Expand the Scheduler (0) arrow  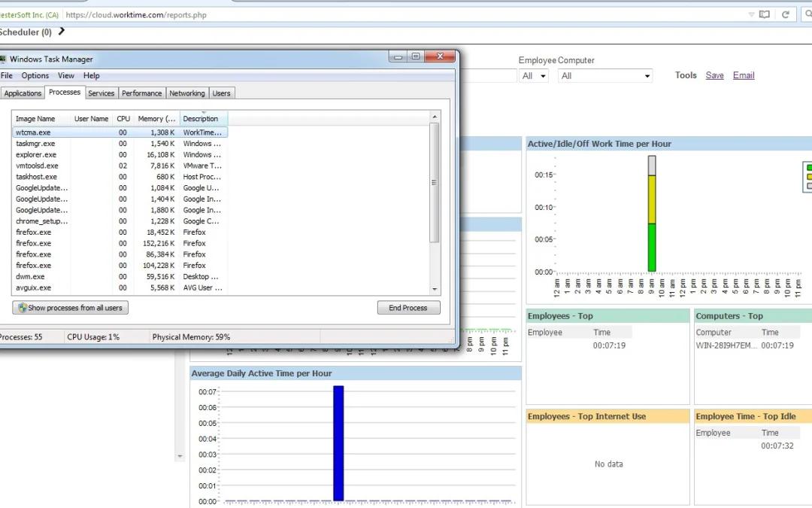62,32
